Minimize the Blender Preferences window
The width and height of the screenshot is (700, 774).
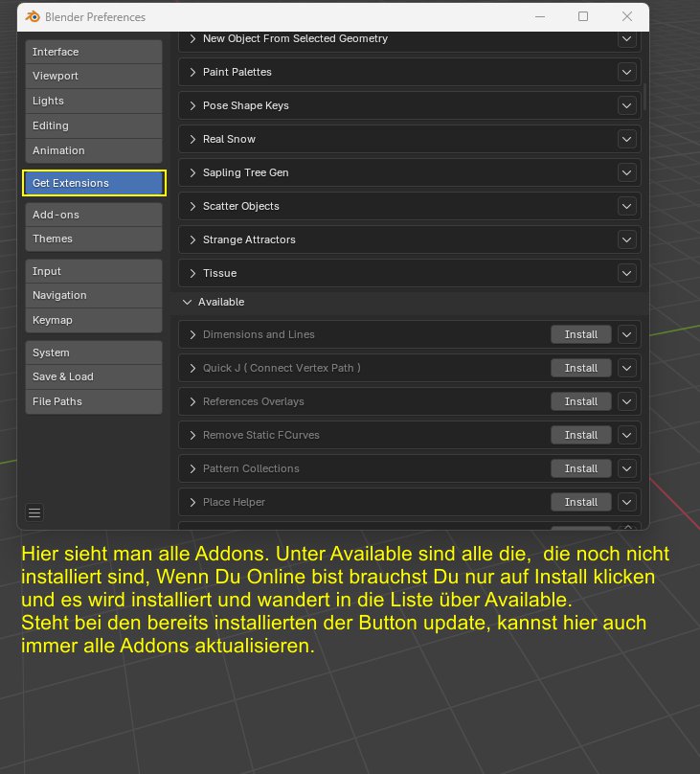click(x=540, y=16)
